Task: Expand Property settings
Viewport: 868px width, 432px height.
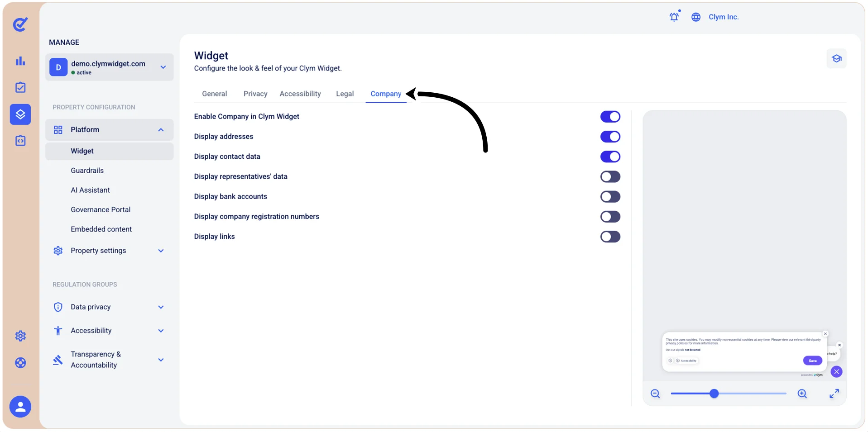Action: click(x=109, y=251)
